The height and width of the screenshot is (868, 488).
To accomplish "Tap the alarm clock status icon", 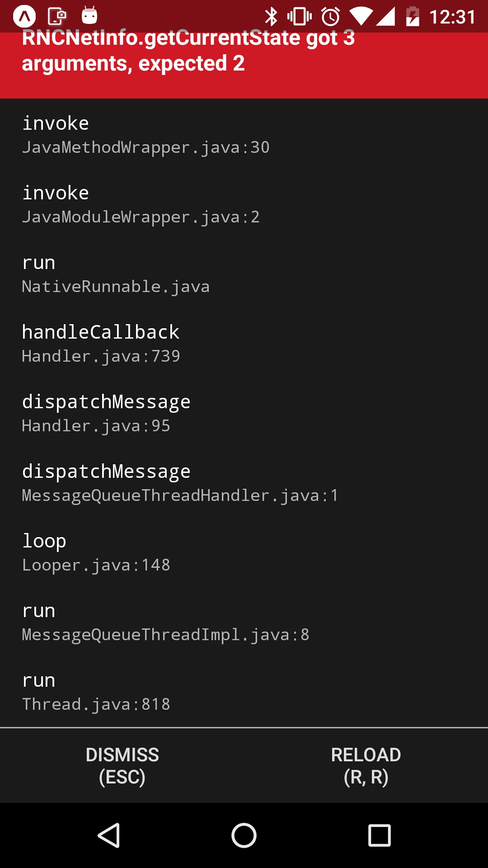I will [329, 16].
